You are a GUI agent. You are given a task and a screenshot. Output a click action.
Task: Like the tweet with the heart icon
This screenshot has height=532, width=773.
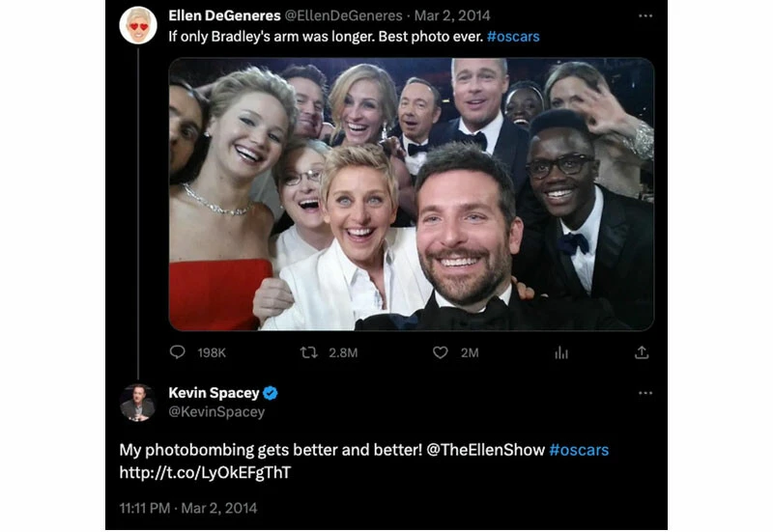[441, 352]
